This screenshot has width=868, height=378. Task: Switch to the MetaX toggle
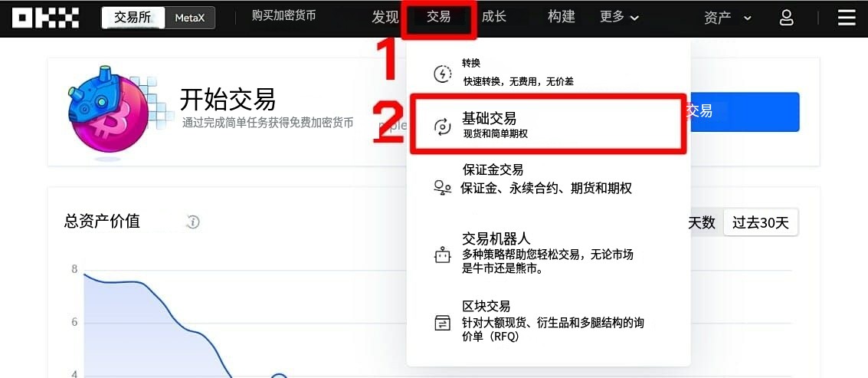[x=190, y=18]
